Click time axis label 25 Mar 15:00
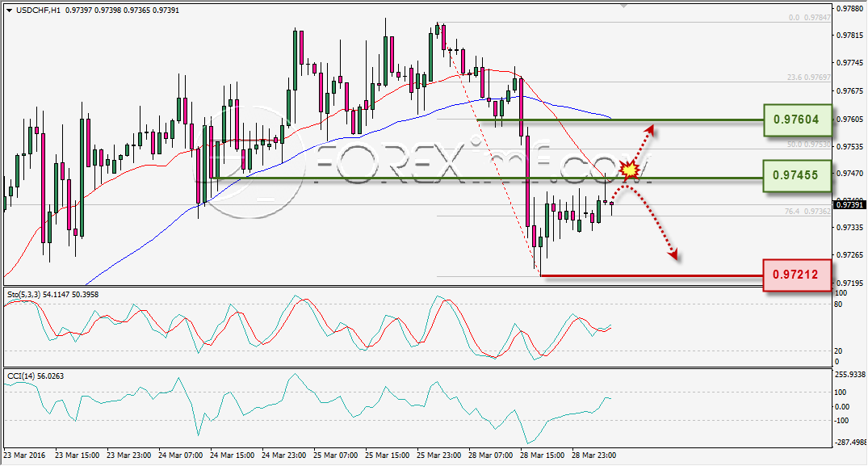This screenshot has width=868, height=466. point(387,455)
